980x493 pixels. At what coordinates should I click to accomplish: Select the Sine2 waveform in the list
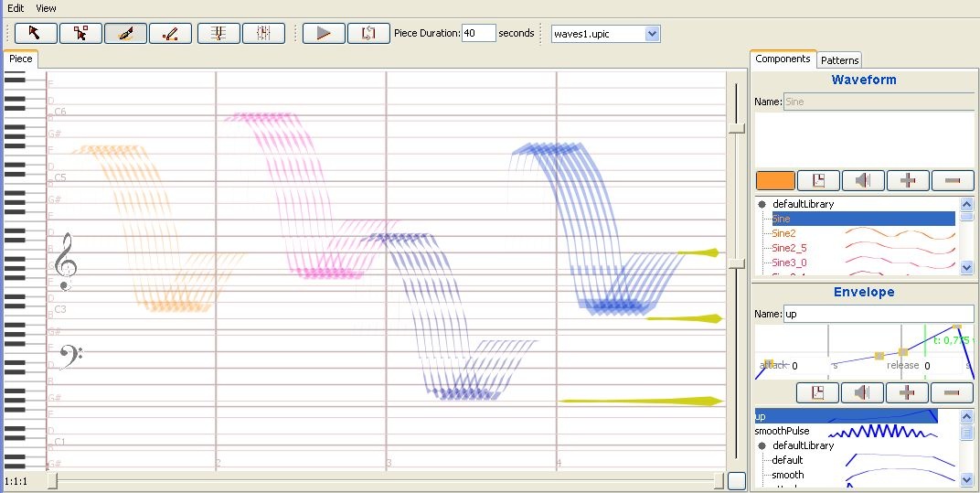[x=783, y=233]
